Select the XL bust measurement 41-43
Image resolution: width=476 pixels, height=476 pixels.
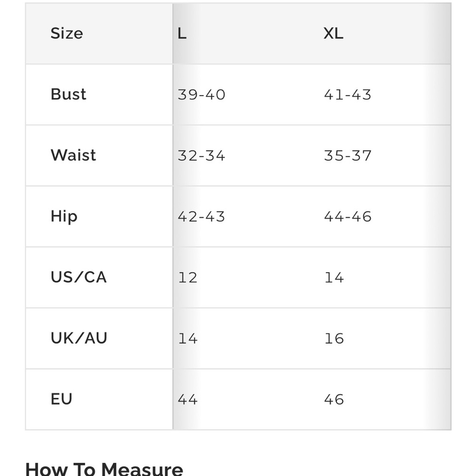tap(347, 95)
